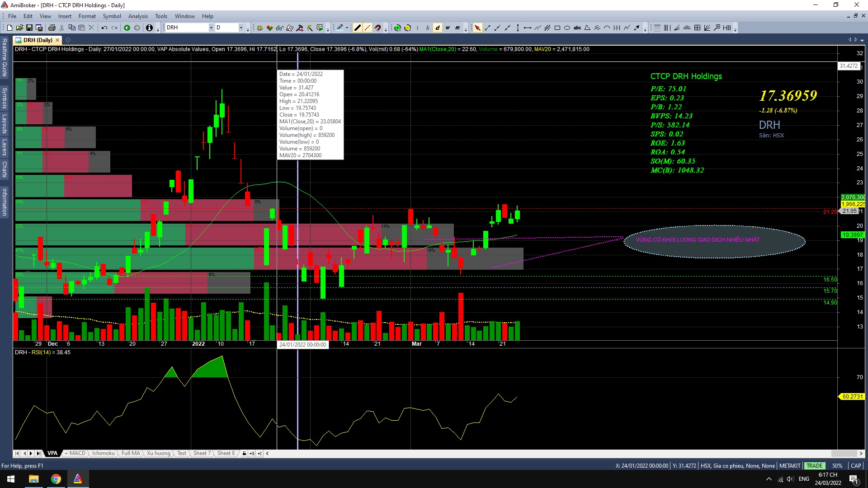Viewport: 868px width, 488px height.
Task: Select the zig-zag line tool
Action: click(x=627, y=28)
